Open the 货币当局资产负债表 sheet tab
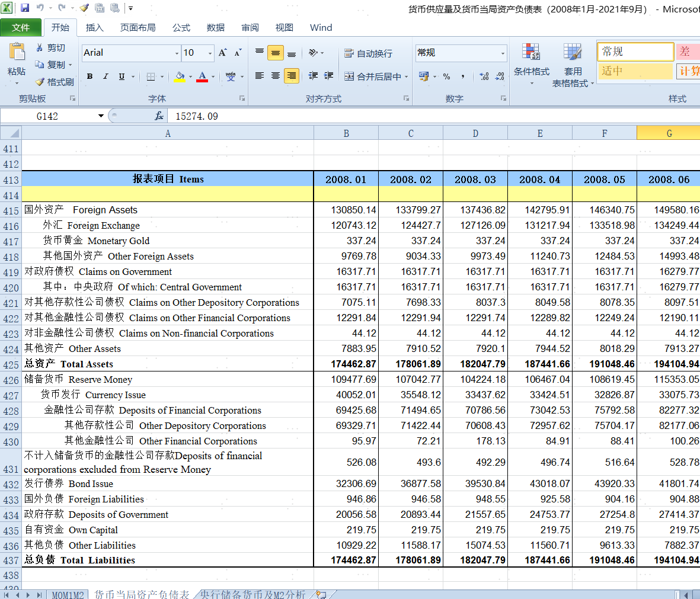Image resolution: width=700 pixels, height=599 pixels. (x=142, y=594)
